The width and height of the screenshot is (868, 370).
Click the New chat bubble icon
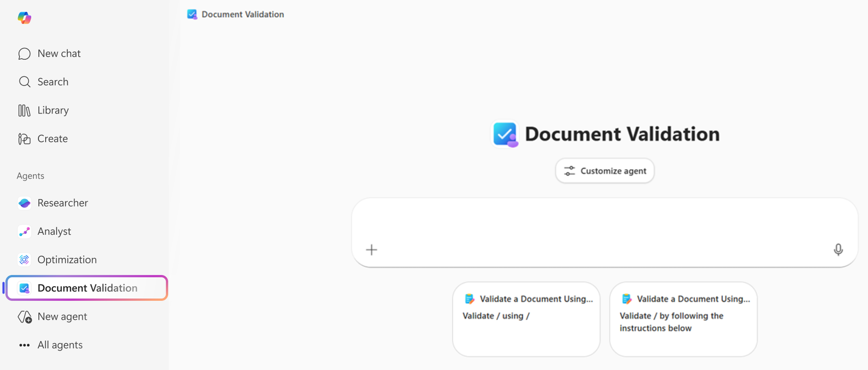pyautogui.click(x=24, y=54)
